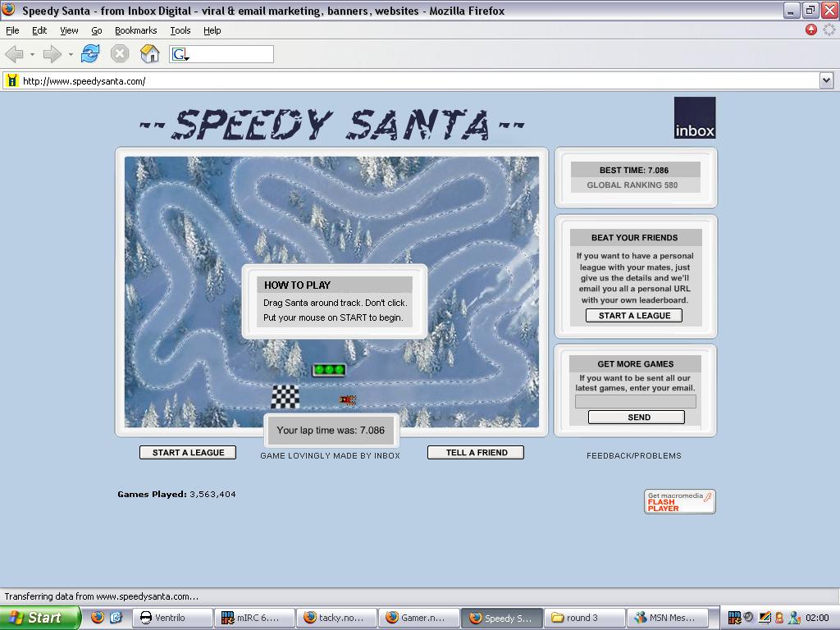Click the grey circular tray icon beside the mIRC tray icon
The width and height of the screenshot is (840, 630).
tap(749, 618)
